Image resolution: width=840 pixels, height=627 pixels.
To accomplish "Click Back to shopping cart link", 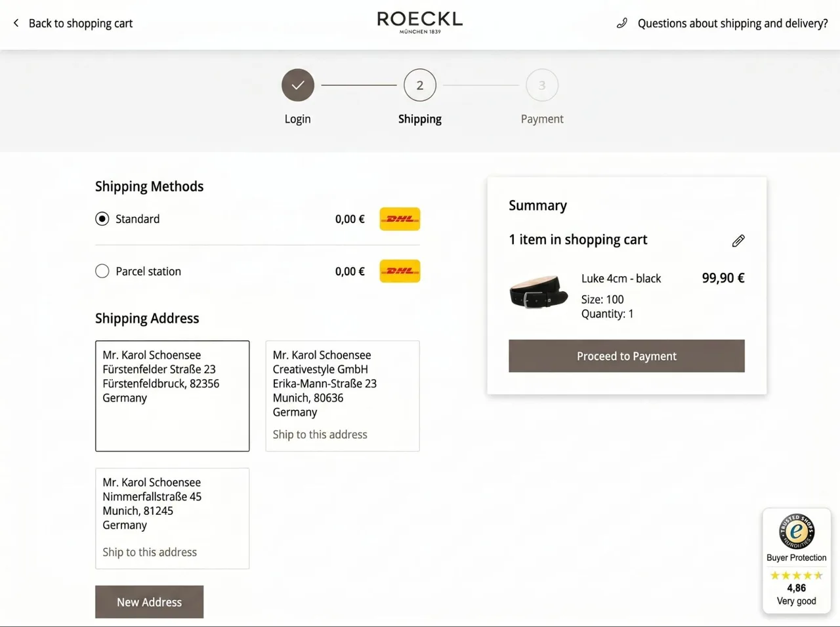I will [80, 23].
